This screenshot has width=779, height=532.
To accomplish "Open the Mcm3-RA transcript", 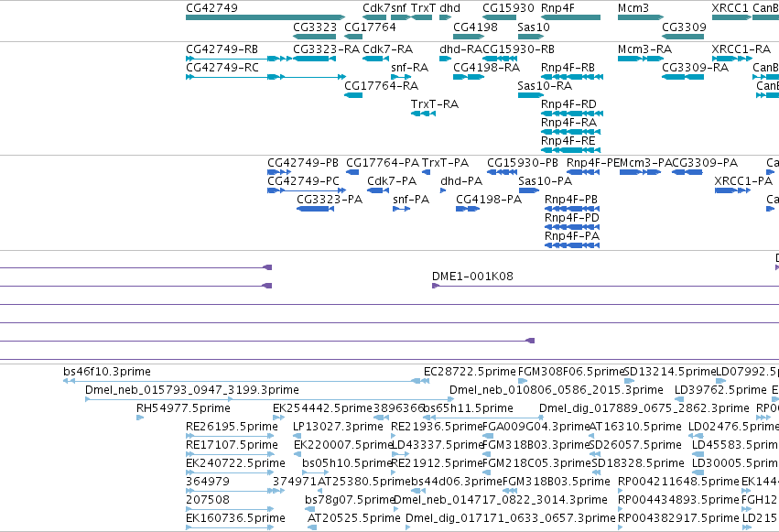I will 644,49.
